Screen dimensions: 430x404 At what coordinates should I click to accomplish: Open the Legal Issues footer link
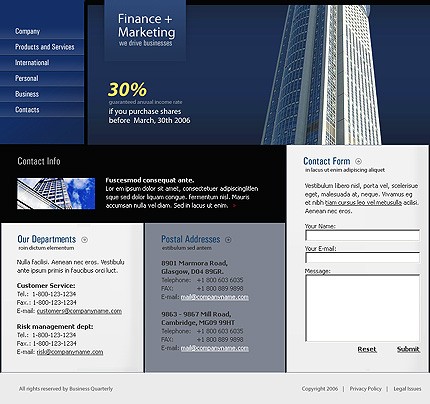(407, 389)
